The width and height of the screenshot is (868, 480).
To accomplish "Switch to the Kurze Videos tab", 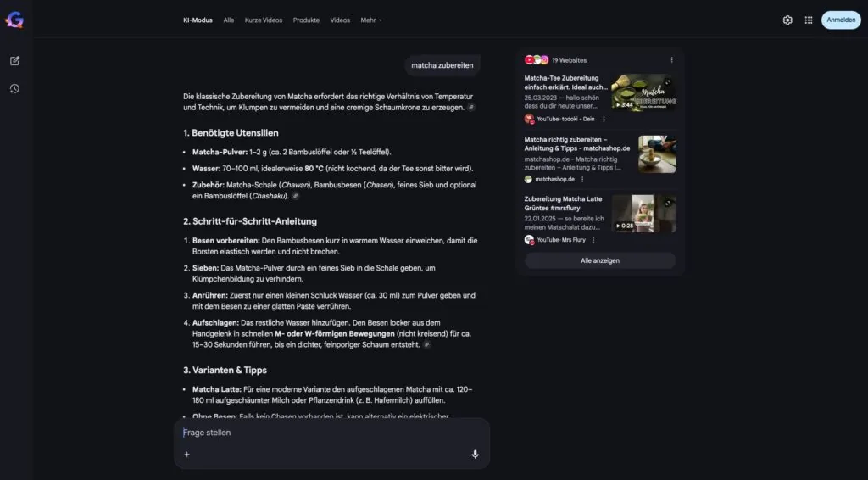I will (x=264, y=20).
